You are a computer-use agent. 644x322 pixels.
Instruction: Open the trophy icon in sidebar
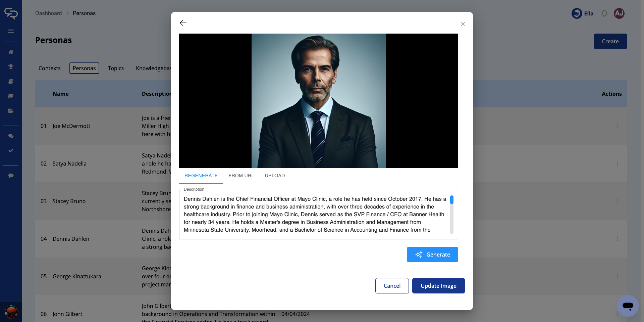tap(11, 66)
